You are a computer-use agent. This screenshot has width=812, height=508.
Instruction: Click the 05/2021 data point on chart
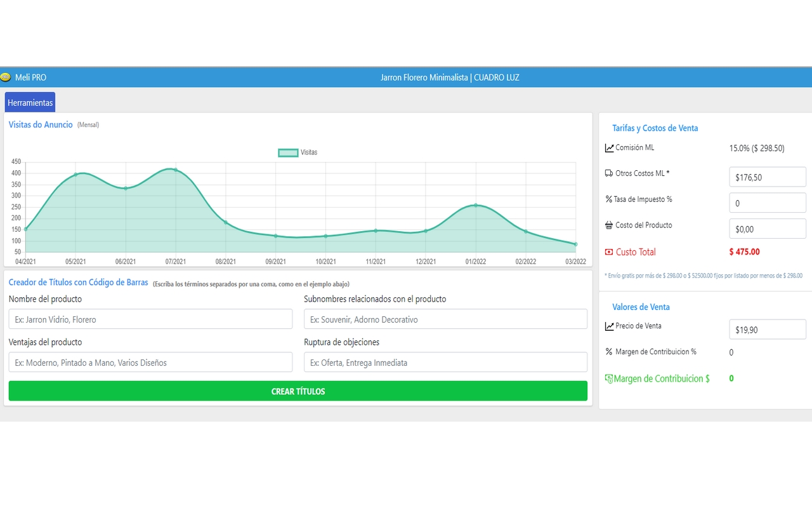pyautogui.click(x=75, y=174)
